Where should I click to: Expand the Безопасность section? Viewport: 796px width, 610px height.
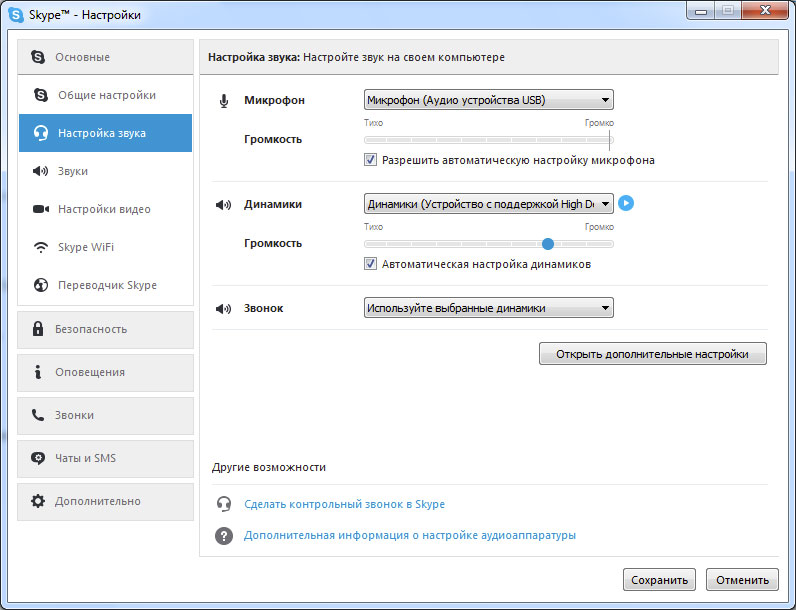click(106, 329)
